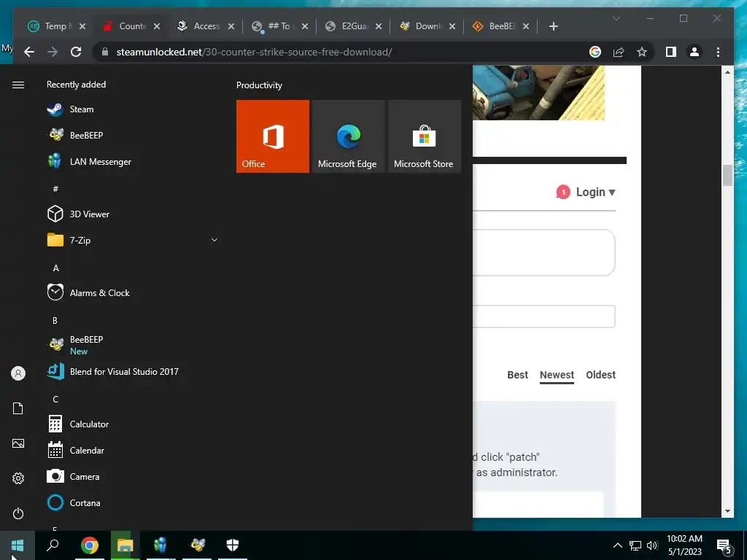Open Windows Security shield on taskbar

[x=233, y=545]
